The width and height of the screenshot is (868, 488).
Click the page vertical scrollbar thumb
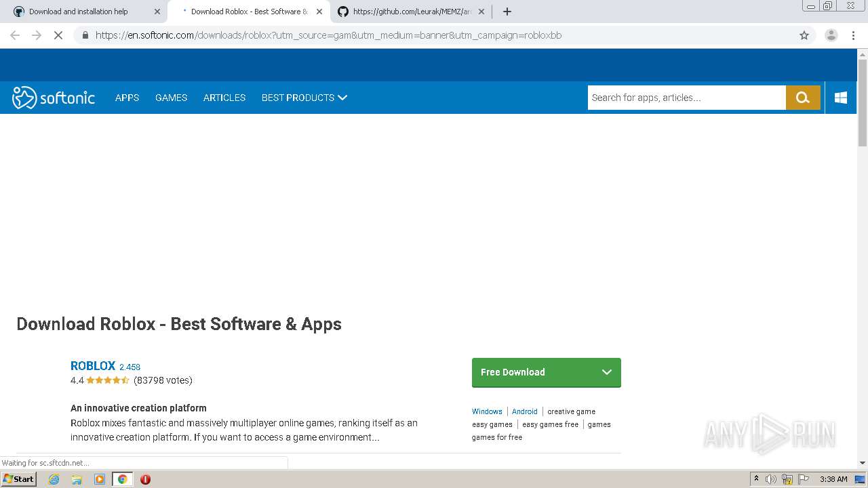[x=863, y=103]
